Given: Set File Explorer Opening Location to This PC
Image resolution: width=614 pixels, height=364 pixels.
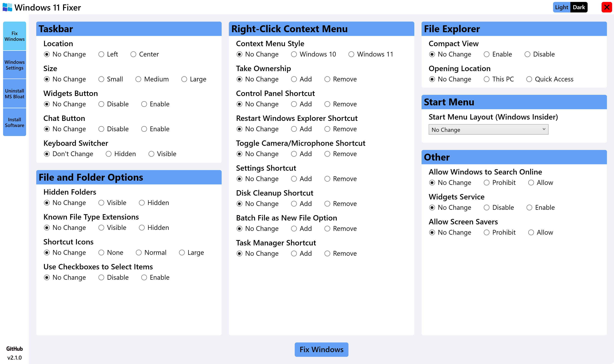Looking at the screenshot, I should [x=486, y=79].
